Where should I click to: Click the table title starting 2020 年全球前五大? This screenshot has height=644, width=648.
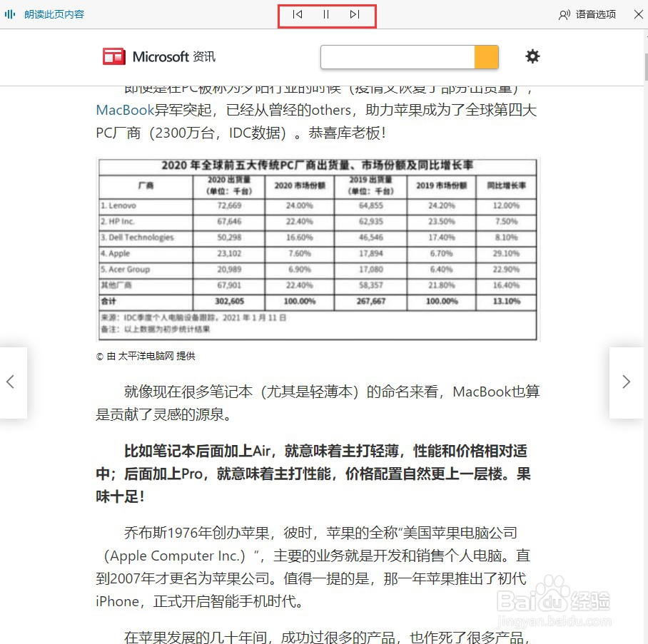coord(318,165)
